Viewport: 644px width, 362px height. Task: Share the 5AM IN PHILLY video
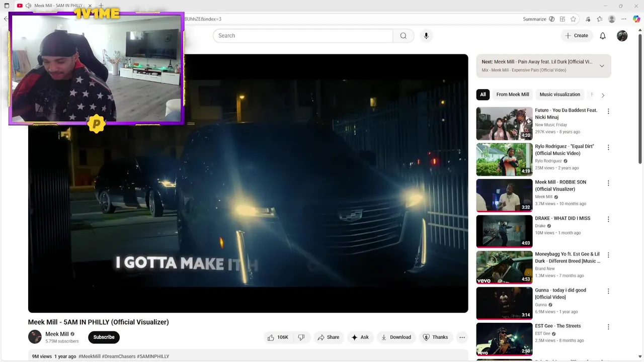coord(329,337)
